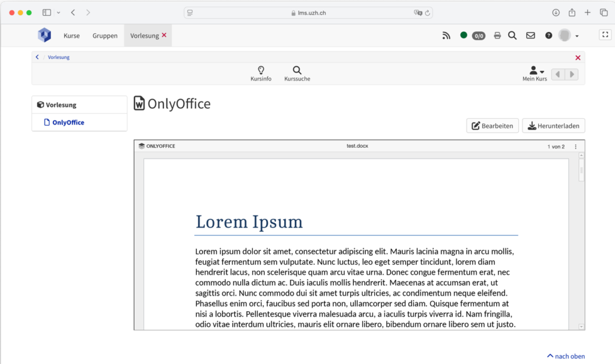
Task: Open the chat indicator showing 0/0
Action: pos(479,35)
